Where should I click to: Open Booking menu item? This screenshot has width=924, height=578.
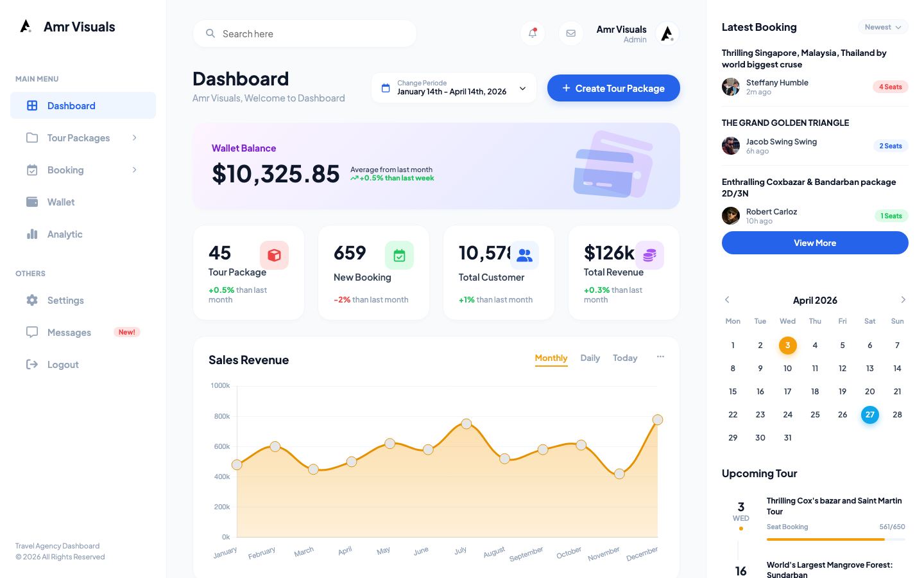pyautogui.click(x=83, y=170)
